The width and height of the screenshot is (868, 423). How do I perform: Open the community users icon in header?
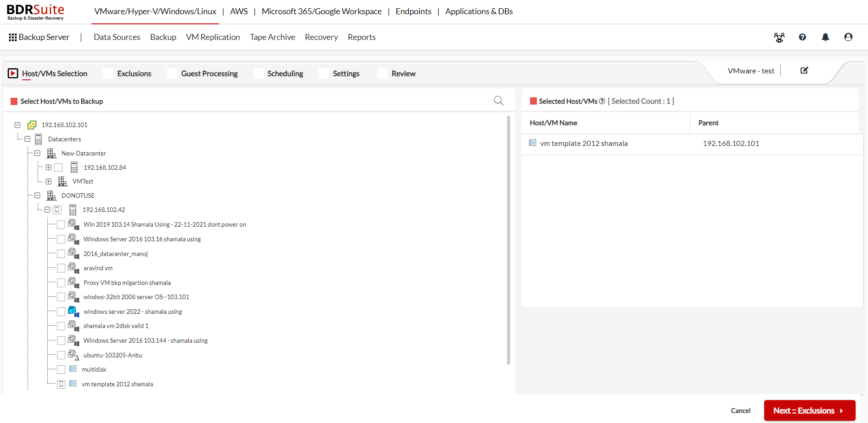[x=779, y=37]
